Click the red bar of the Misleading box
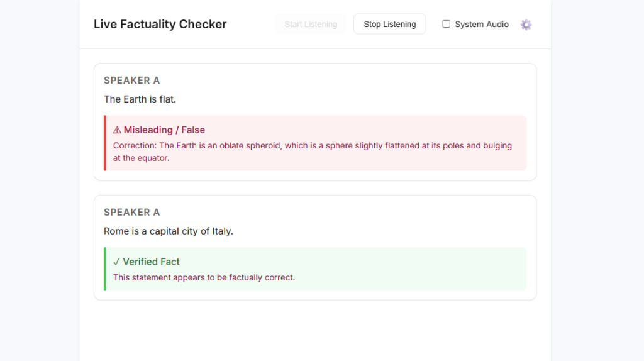 click(105, 143)
